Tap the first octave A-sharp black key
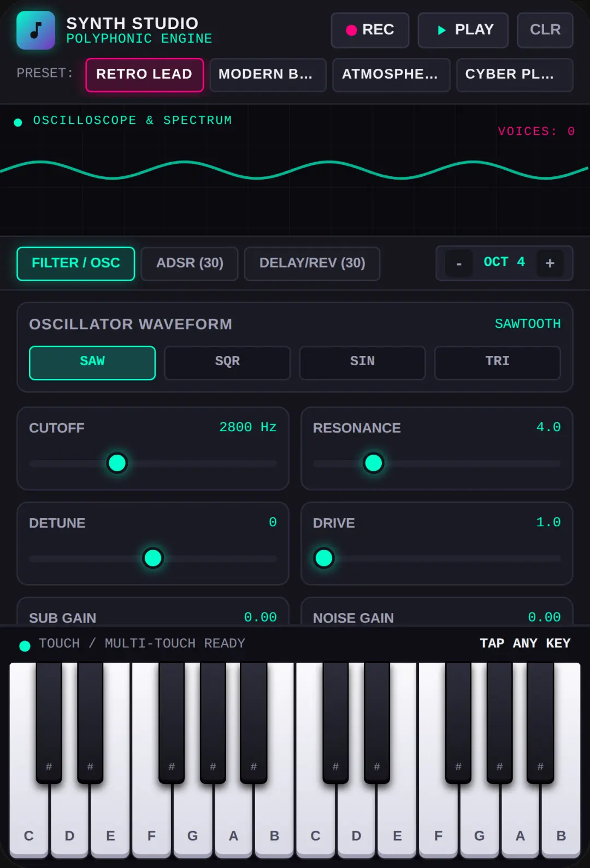 click(x=253, y=723)
